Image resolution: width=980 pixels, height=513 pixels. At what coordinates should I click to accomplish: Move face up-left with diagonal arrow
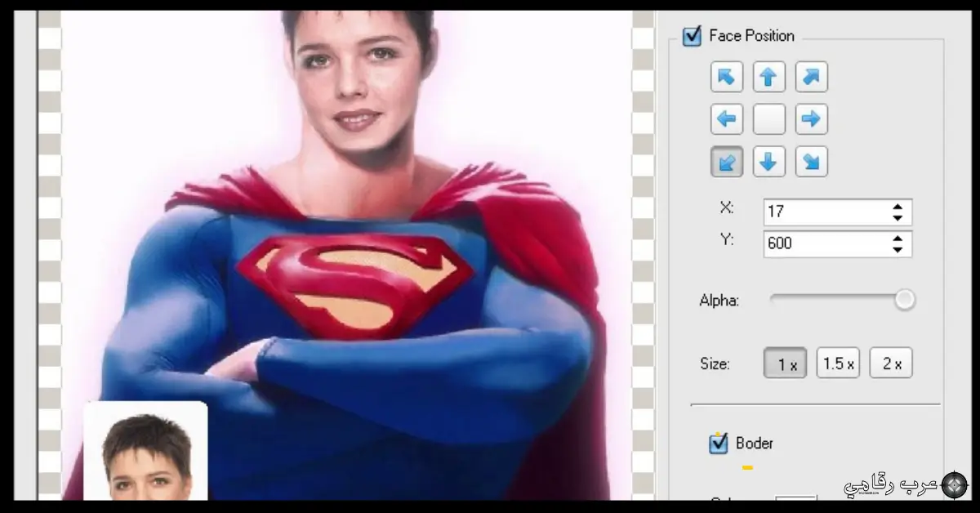click(726, 78)
